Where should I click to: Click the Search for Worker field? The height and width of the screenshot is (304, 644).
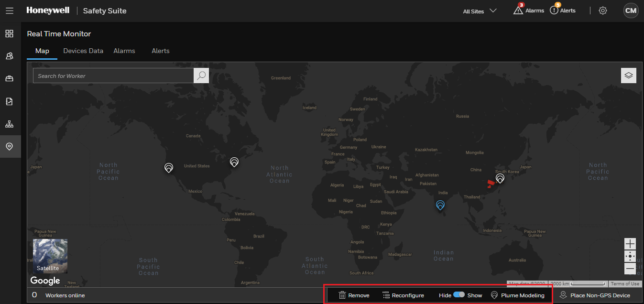(113, 76)
